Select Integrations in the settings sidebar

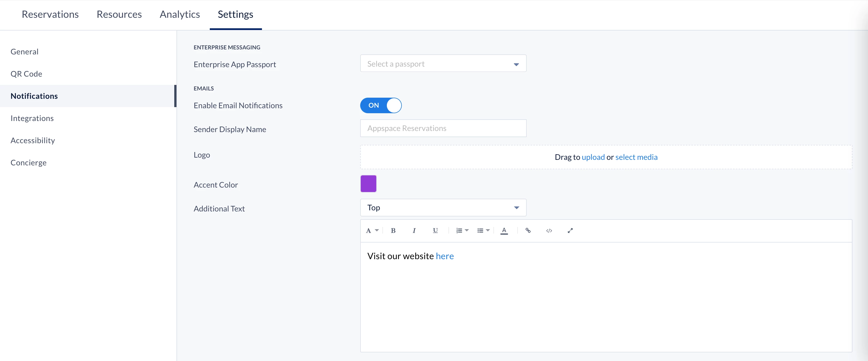[x=32, y=118]
